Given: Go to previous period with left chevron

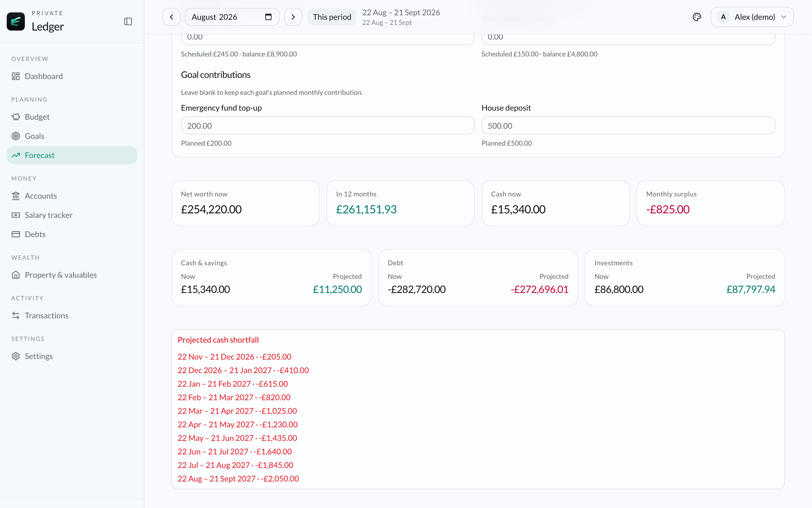Looking at the screenshot, I should 171,17.
